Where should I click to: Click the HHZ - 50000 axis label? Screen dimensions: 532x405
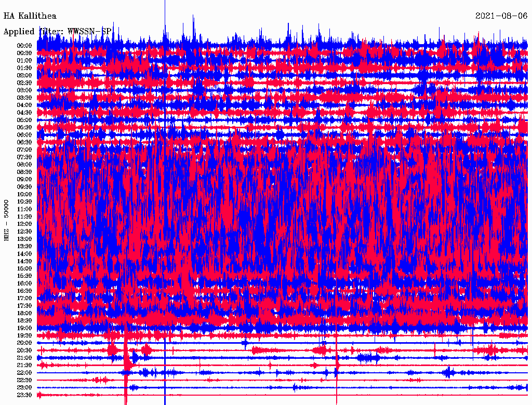(x=7, y=220)
